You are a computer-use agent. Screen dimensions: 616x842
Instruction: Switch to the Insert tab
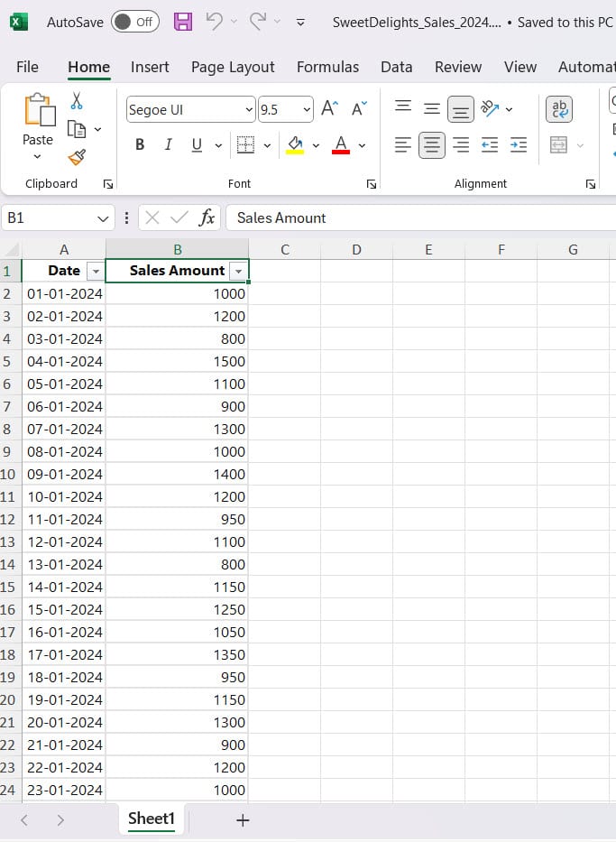pos(150,67)
